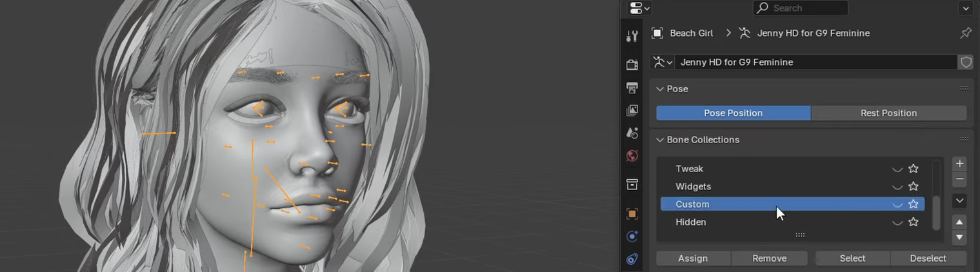This screenshot has width=980, height=272.
Task: Click the bone collections list resize handle
Action: click(x=800, y=235)
